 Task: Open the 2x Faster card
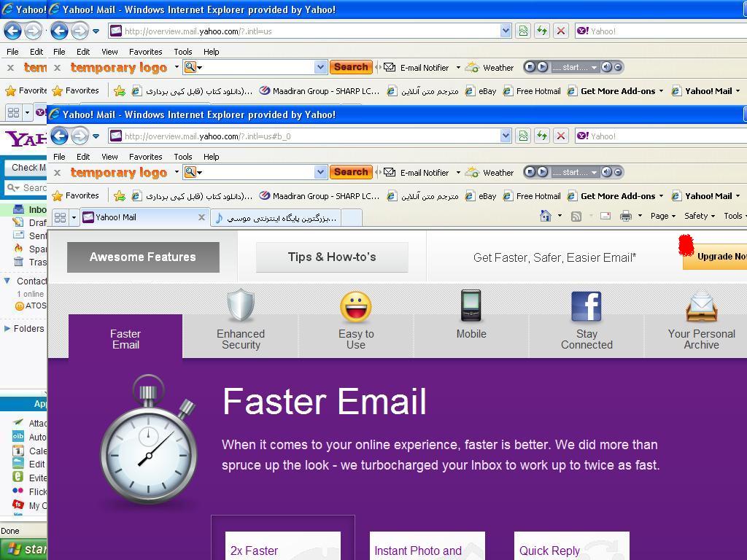click(x=283, y=545)
